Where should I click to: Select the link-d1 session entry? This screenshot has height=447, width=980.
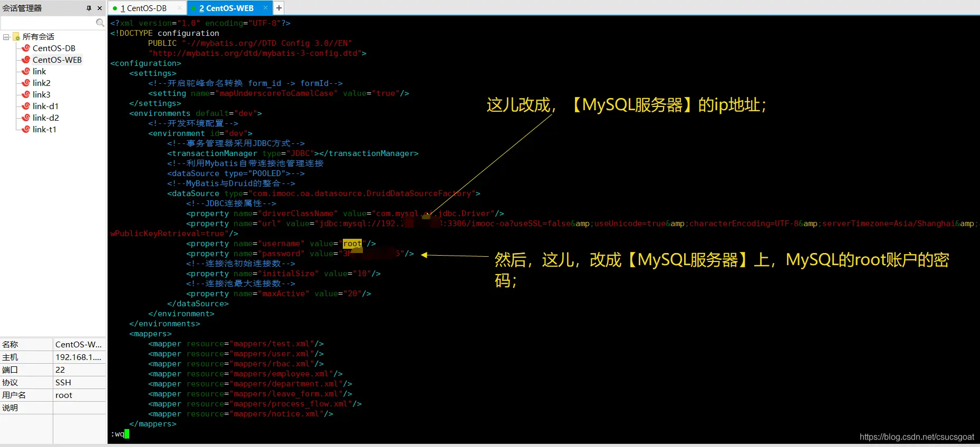(x=45, y=106)
